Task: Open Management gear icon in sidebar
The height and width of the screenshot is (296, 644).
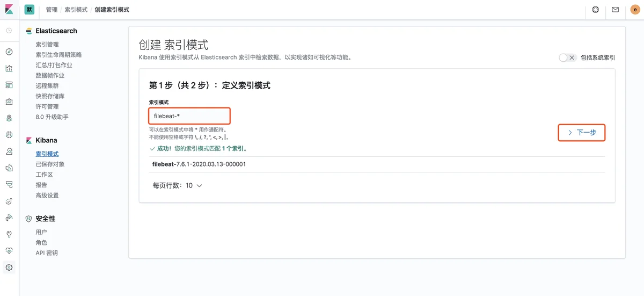Action: pos(9,268)
